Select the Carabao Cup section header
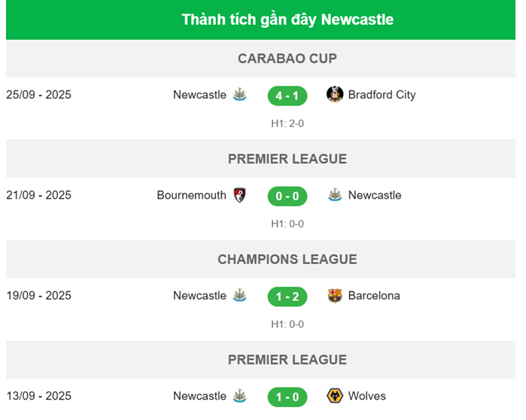 [287, 59]
